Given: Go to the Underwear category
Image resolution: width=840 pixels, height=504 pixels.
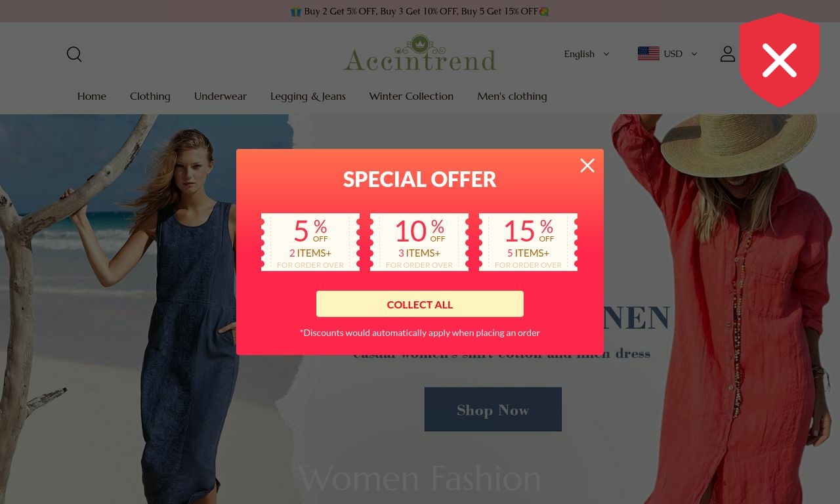Looking at the screenshot, I should [220, 96].
